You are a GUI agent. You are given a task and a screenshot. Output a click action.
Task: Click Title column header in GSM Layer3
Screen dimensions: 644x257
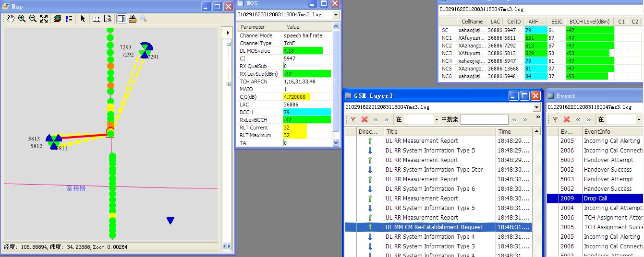pyautogui.click(x=440, y=131)
